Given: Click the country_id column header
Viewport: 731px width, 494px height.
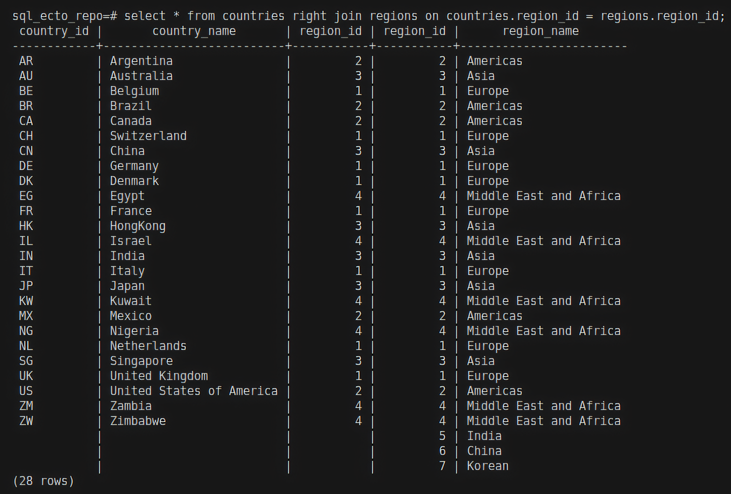Looking at the screenshot, I should [54, 31].
